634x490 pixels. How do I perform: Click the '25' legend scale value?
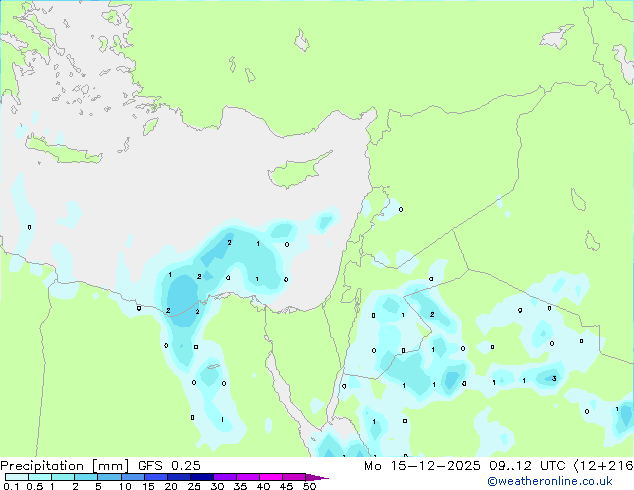point(194,486)
